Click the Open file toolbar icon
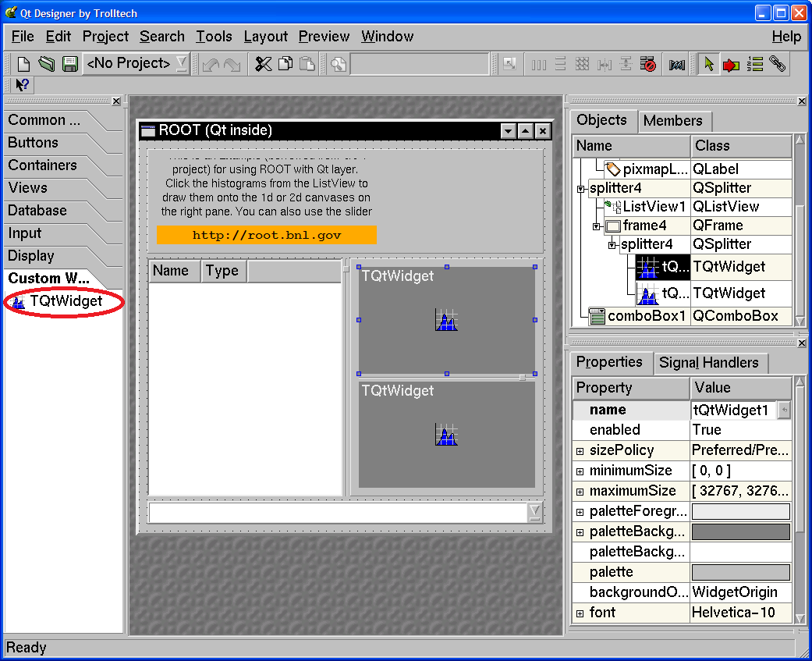 pos(47,64)
